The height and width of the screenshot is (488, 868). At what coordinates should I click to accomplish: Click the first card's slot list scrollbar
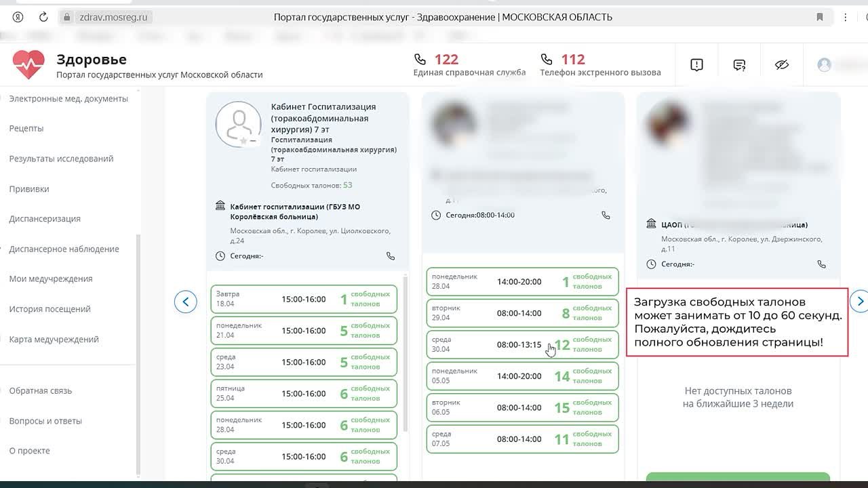point(406,354)
